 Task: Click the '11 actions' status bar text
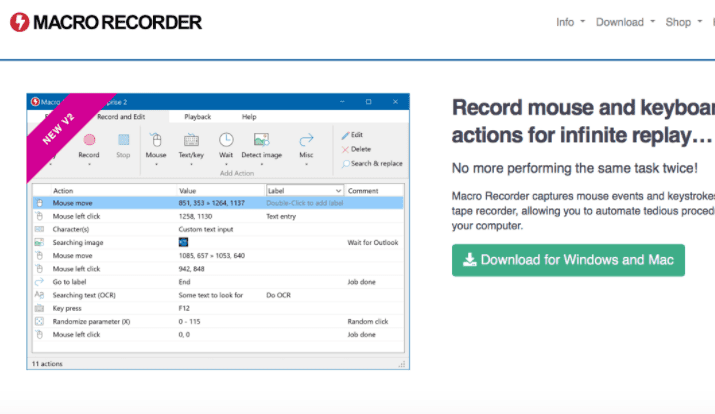point(47,364)
